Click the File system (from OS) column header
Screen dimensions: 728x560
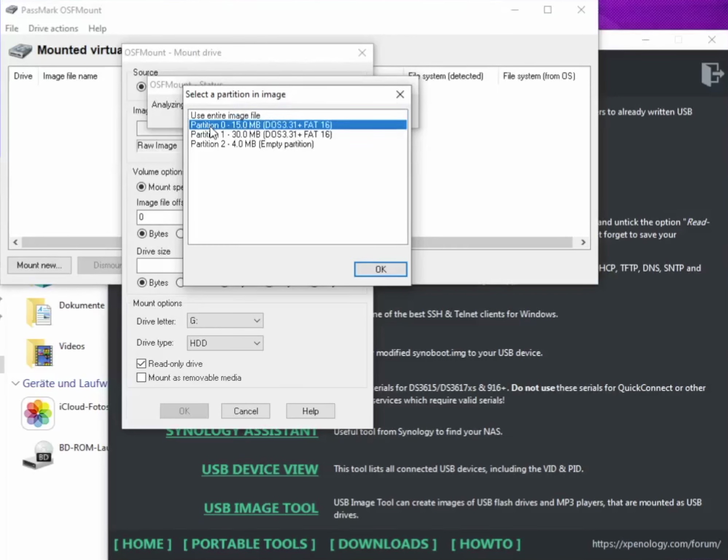point(539,76)
